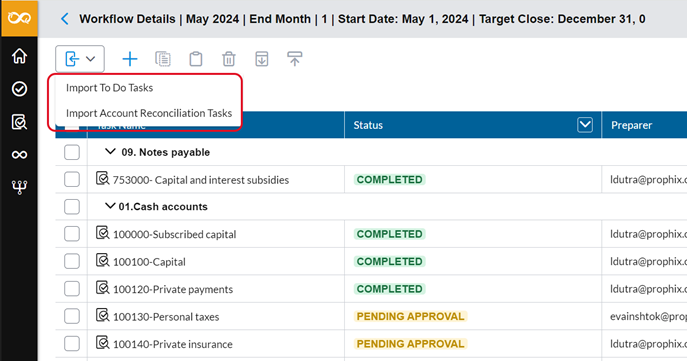
Task: Click the Preparer column header
Action: (632, 125)
